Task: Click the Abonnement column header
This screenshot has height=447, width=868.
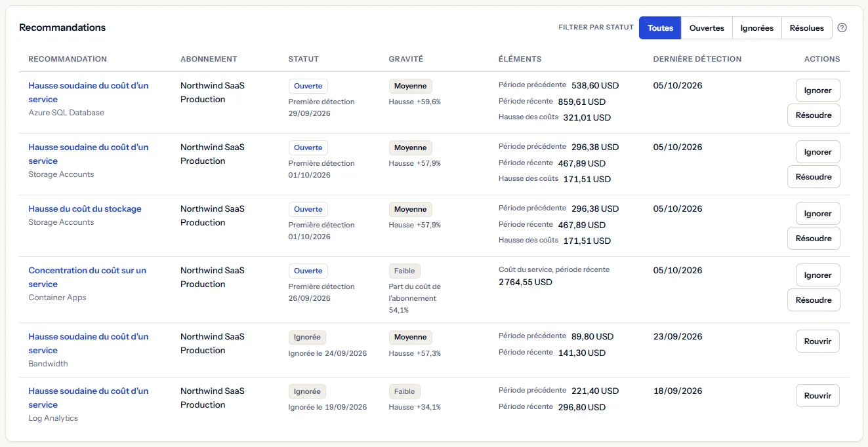Action: 209,59
